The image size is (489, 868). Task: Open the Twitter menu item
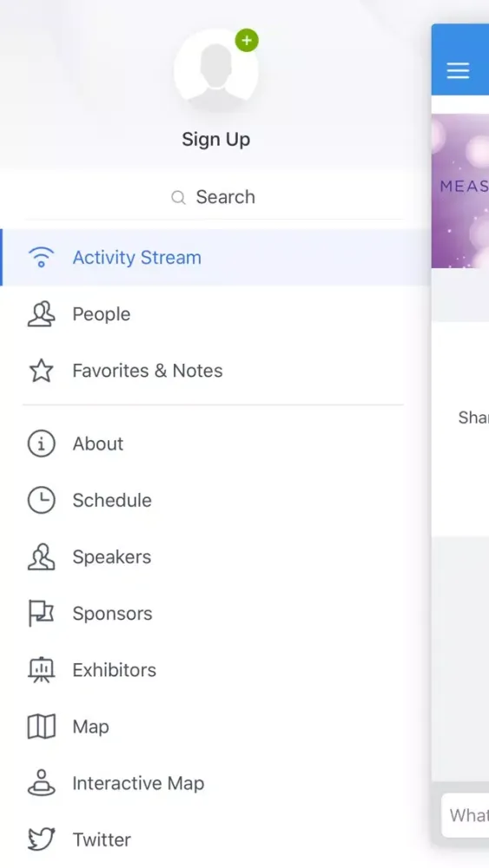pyautogui.click(x=215, y=839)
